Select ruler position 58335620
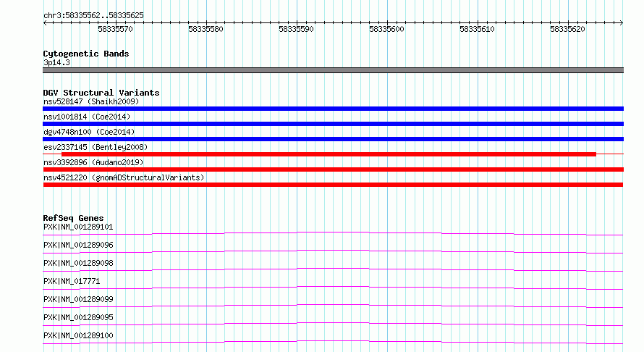 coord(567,29)
